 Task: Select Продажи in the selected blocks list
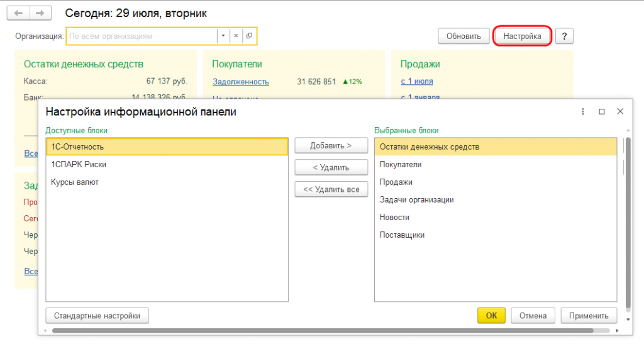(496, 182)
